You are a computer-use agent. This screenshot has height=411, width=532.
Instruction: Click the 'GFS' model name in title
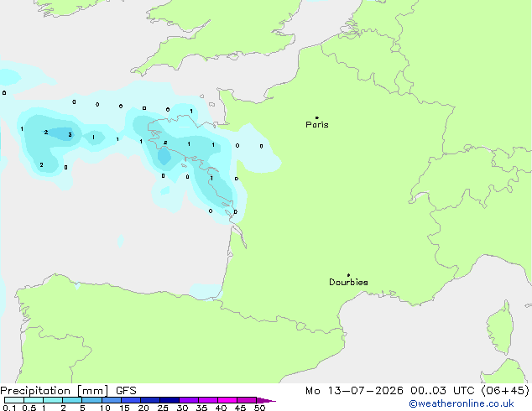pos(126,391)
